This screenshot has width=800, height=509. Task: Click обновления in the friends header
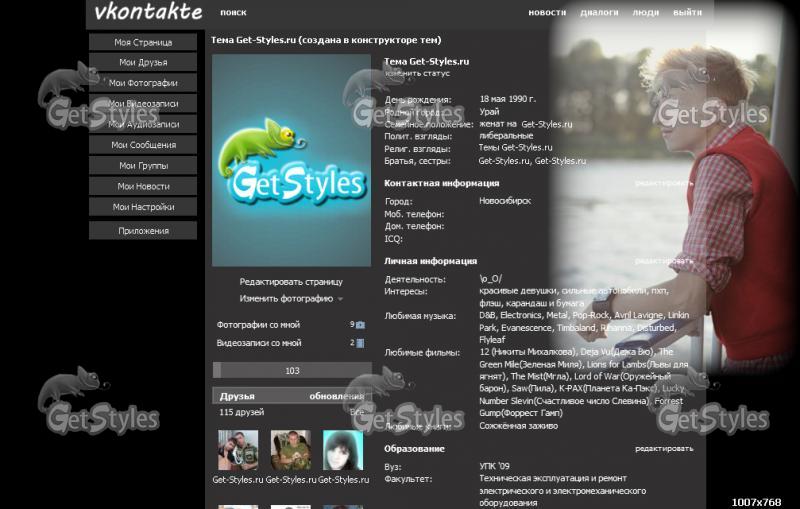click(337, 396)
